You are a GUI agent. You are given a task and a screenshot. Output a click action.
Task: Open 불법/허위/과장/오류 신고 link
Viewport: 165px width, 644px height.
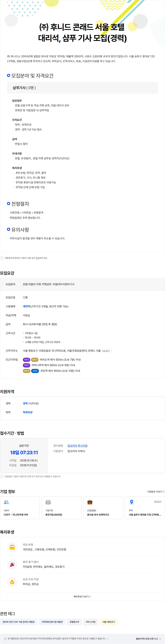(x=148, y=639)
